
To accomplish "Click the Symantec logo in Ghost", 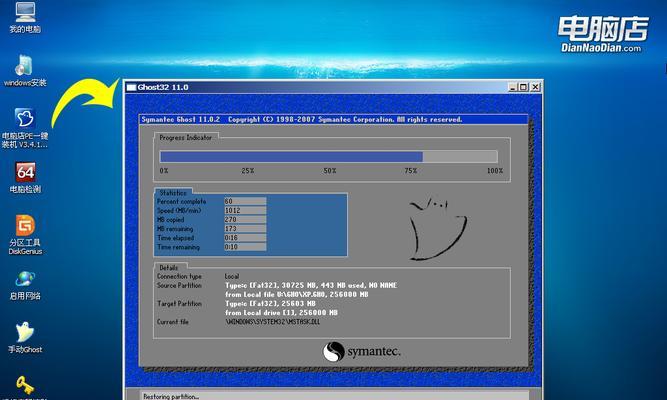I will tap(362, 352).
